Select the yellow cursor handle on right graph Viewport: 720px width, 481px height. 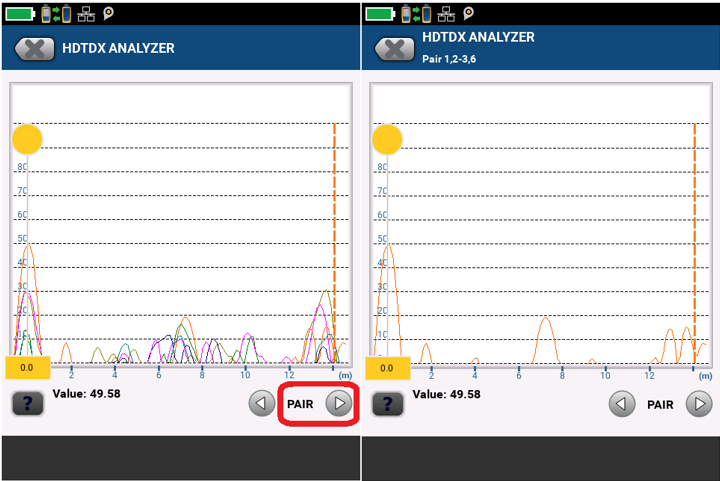(x=387, y=139)
